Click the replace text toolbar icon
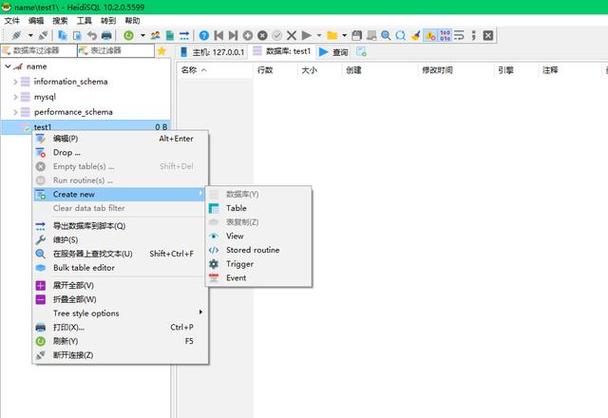Image resolution: width=608 pixels, height=418 pixels. 401,36
